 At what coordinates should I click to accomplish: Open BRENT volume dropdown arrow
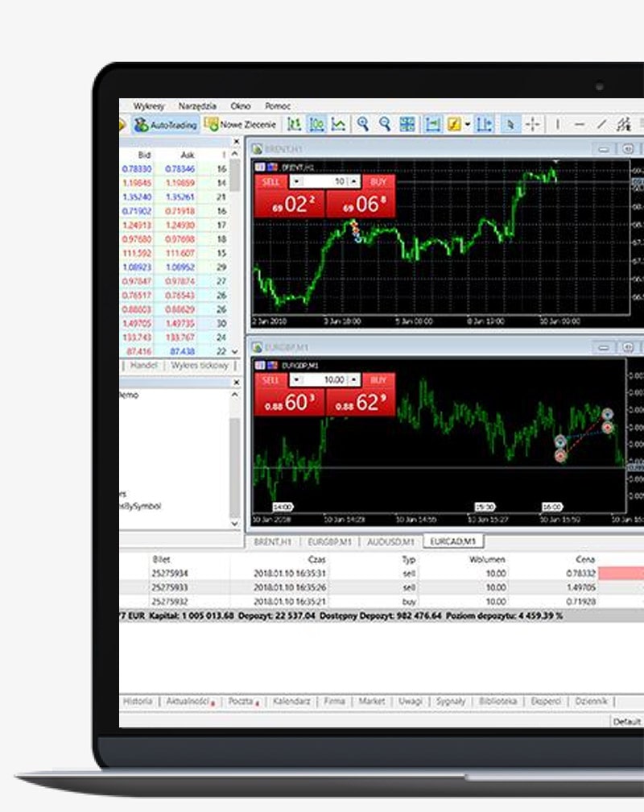pyautogui.click(x=296, y=181)
